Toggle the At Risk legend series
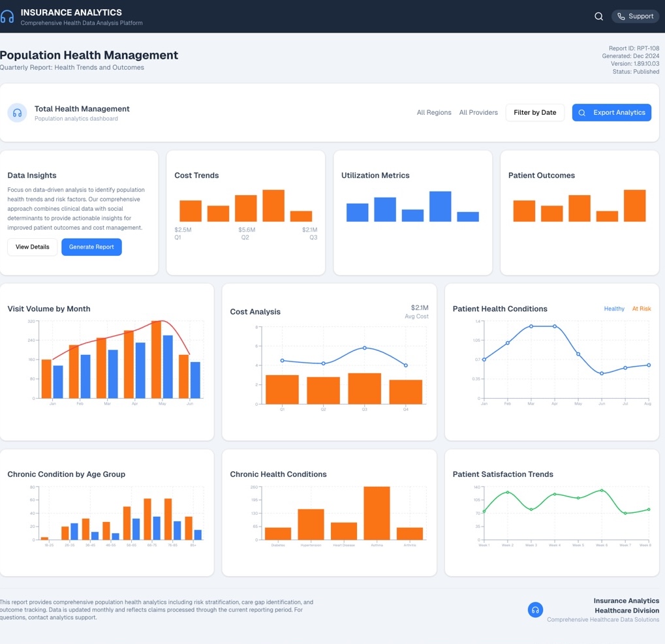 coord(641,309)
